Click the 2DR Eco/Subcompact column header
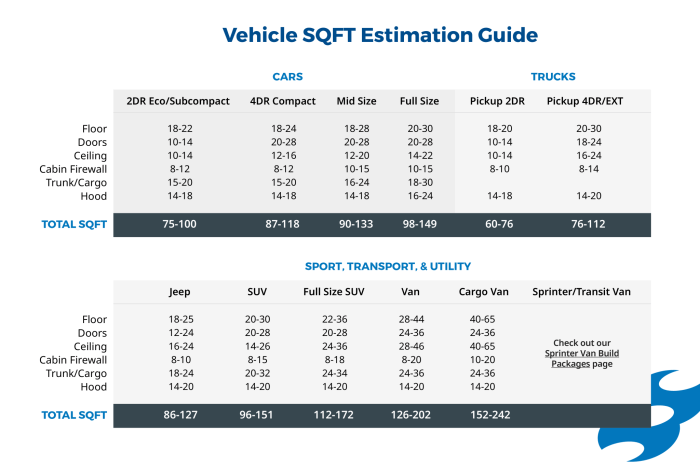 point(178,101)
